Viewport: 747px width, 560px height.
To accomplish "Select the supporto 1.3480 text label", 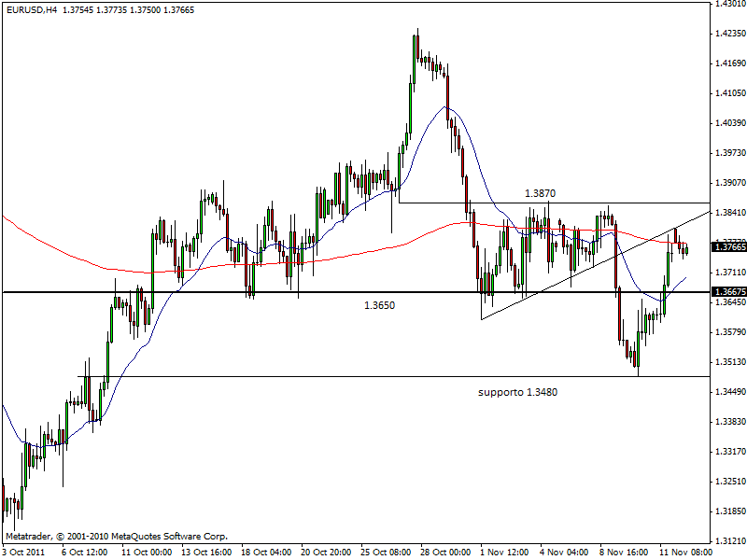I will (517, 392).
